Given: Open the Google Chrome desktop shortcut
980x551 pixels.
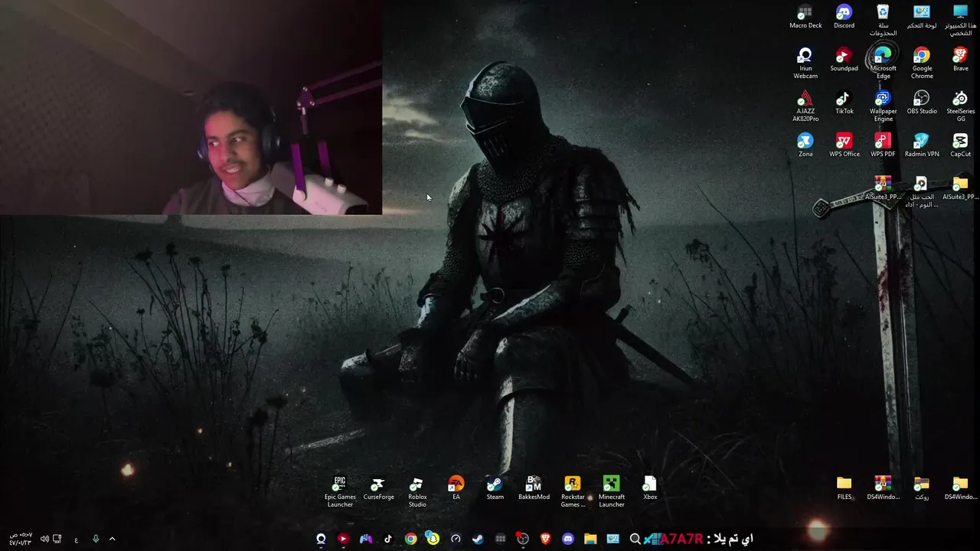Looking at the screenshot, I should (x=922, y=64).
